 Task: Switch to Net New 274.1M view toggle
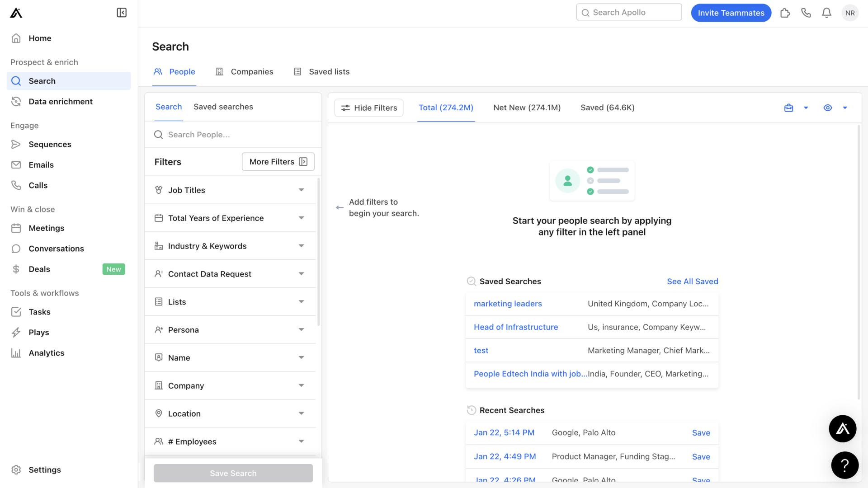tap(527, 107)
